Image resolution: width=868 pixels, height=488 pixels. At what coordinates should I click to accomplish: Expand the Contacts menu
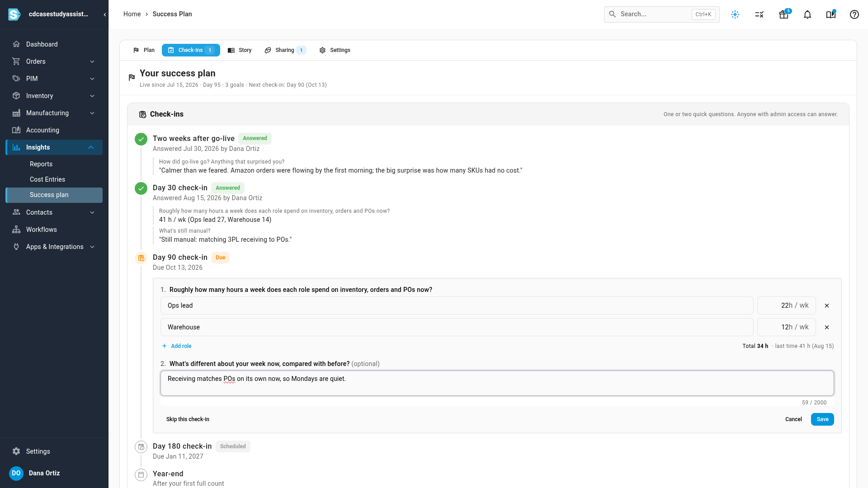point(92,212)
